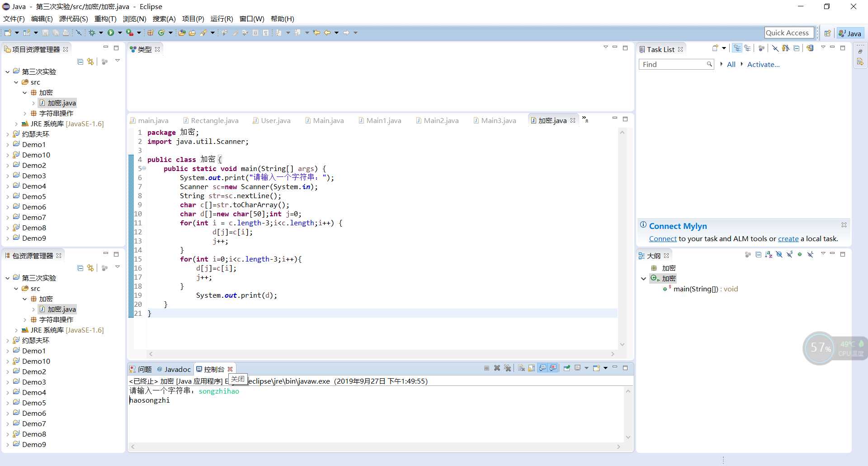Toggle Categorized presentation in Task List
Viewport: 868px width, 466px height.
pos(737,48)
